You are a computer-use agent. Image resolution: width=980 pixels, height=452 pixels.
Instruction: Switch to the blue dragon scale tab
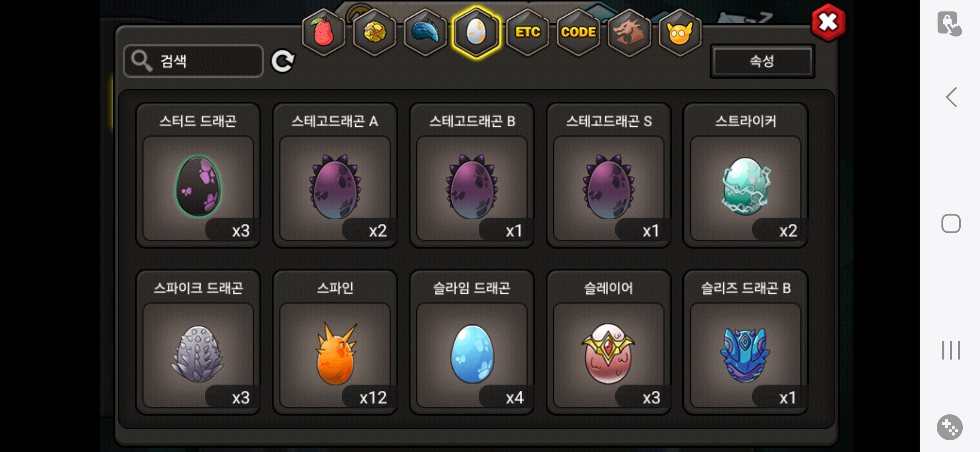[425, 33]
